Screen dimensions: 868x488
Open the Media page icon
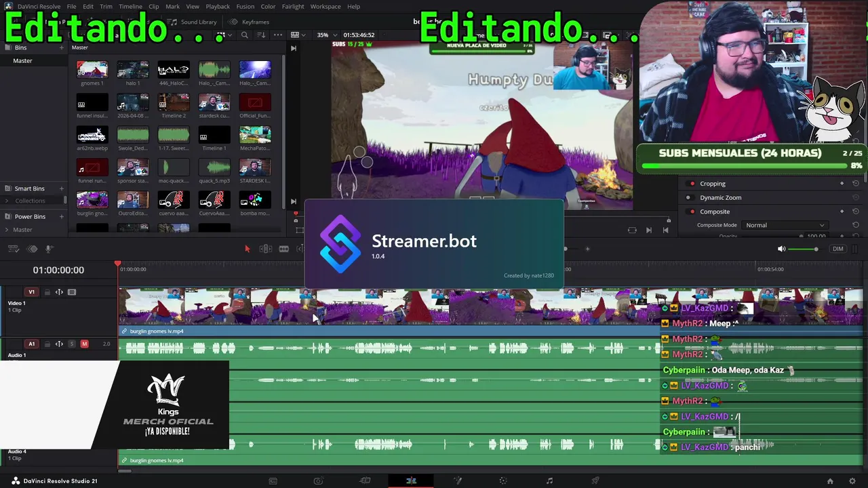click(273, 481)
